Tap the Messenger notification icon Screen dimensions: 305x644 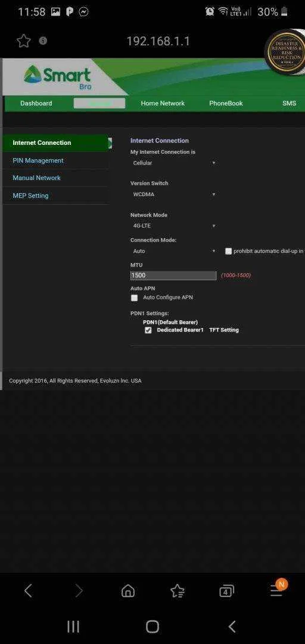click(84, 11)
